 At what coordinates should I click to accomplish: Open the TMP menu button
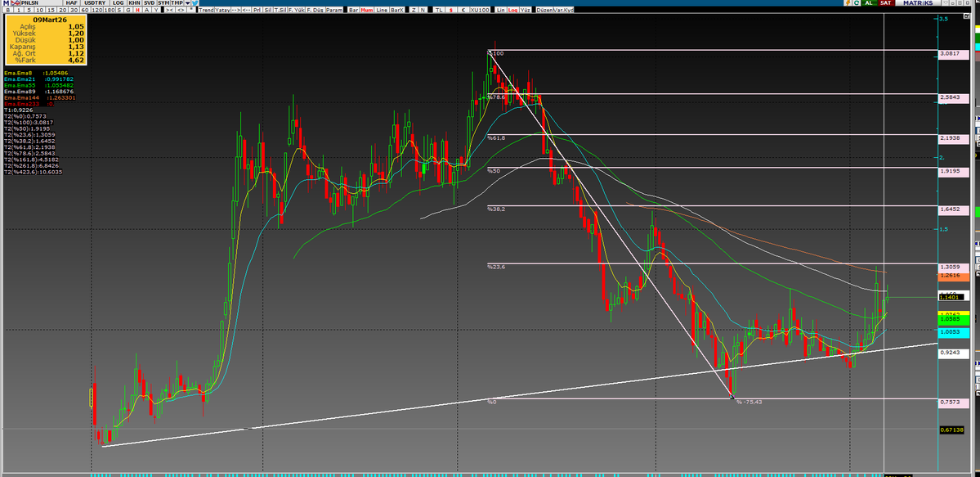pos(177,3)
